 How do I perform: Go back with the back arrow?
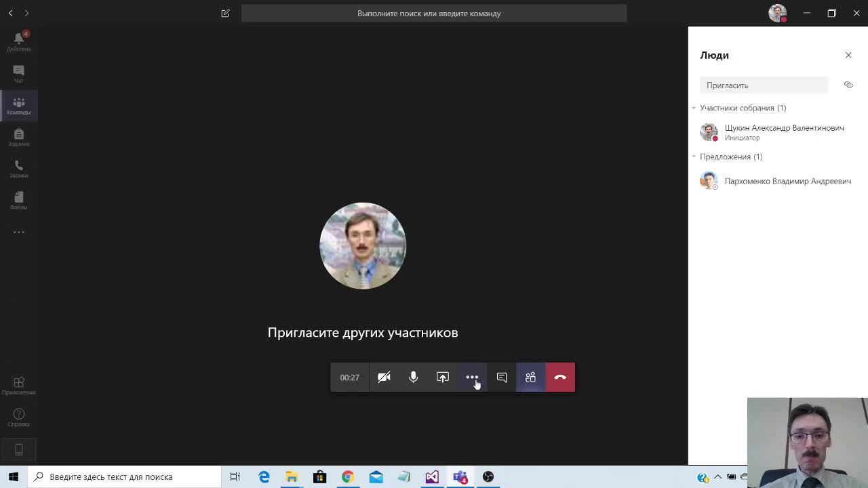11,13
